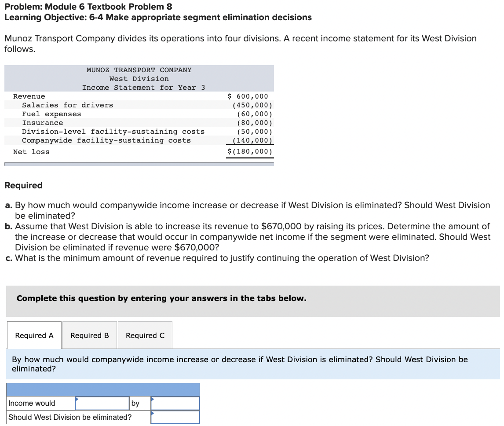Screen dimensions: 504x426
Task: Click 'Companywide facility-sustaining costs' label
Action: pyautogui.click(x=106, y=140)
